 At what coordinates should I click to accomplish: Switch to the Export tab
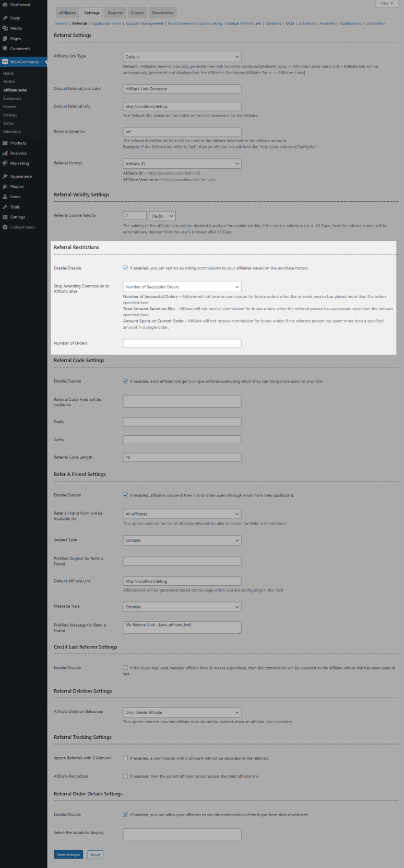coord(137,13)
